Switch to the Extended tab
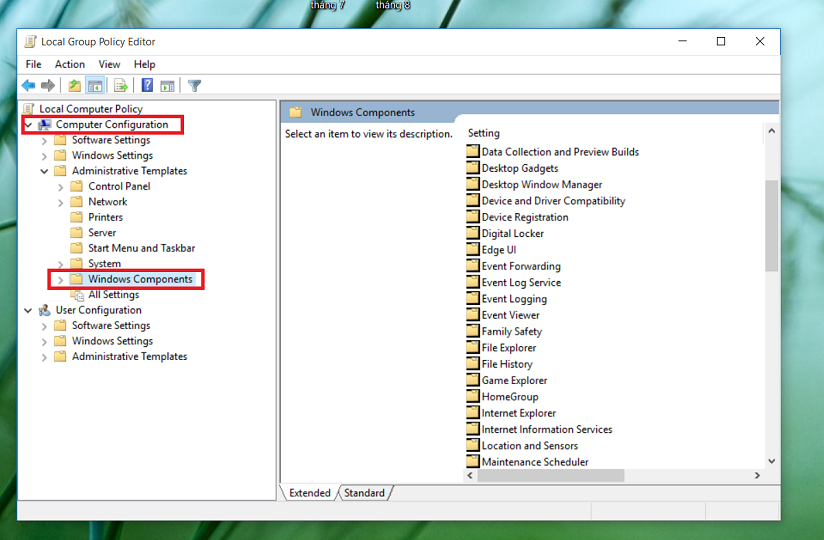The image size is (824, 540). (310, 493)
